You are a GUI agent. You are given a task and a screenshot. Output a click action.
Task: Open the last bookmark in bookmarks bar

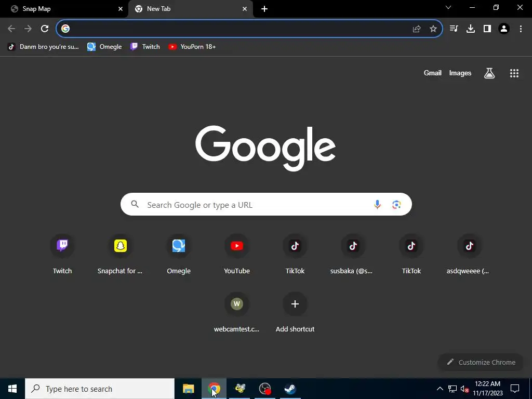pyautogui.click(x=192, y=47)
